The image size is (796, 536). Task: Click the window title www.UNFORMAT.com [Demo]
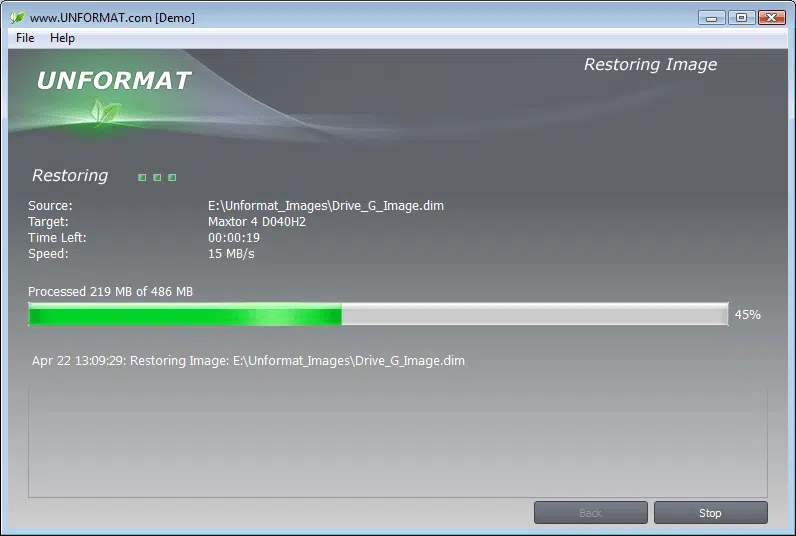pyautogui.click(x=112, y=18)
